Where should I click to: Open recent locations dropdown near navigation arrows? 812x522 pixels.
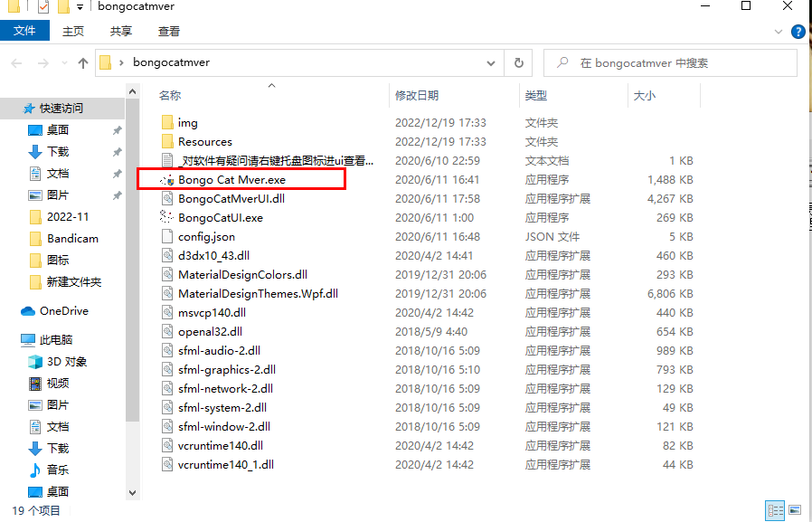pyautogui.click(x=64, y=63)
